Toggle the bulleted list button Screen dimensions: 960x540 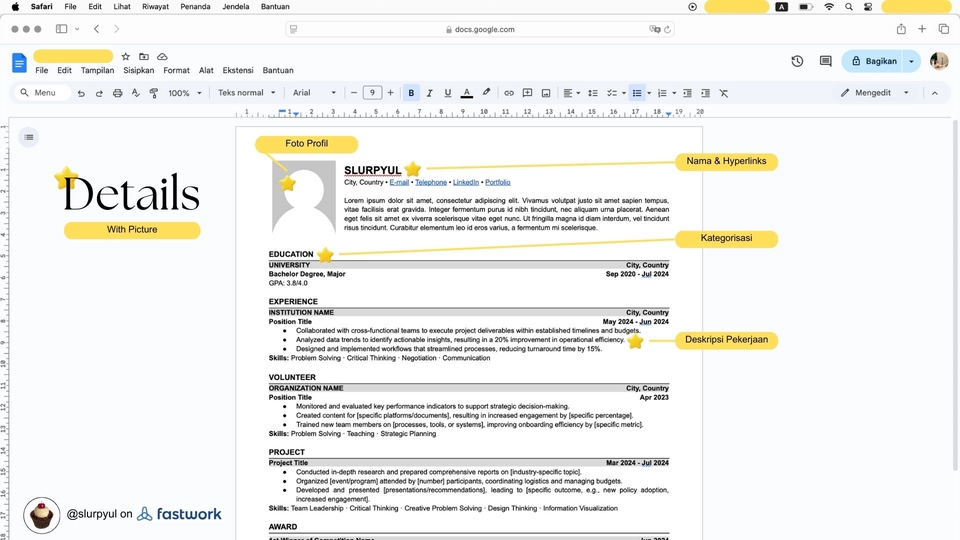[637, 93]
